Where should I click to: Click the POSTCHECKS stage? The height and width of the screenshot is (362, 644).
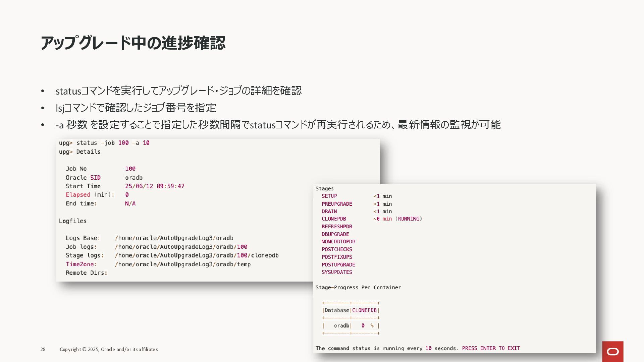coord(337,249)
